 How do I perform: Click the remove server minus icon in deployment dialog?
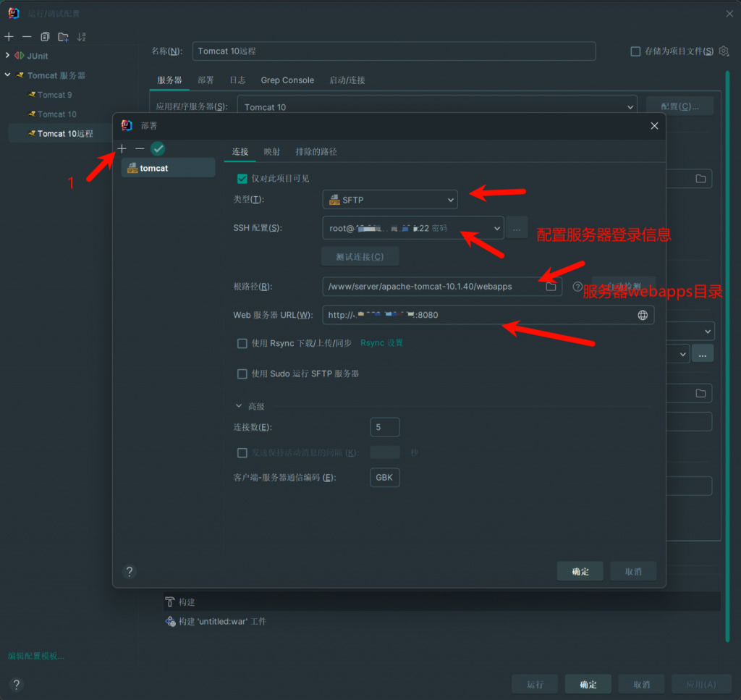tap(140, 148)
